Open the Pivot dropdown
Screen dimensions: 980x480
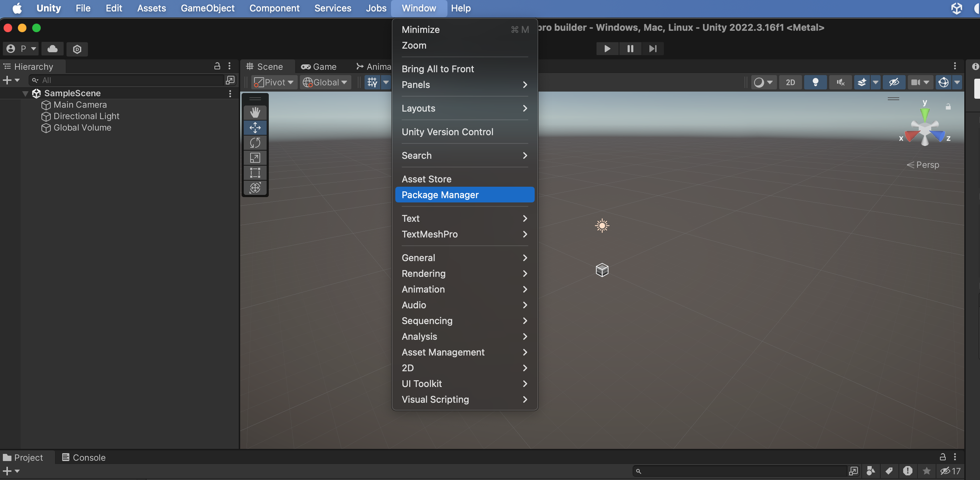coord(273,82)
